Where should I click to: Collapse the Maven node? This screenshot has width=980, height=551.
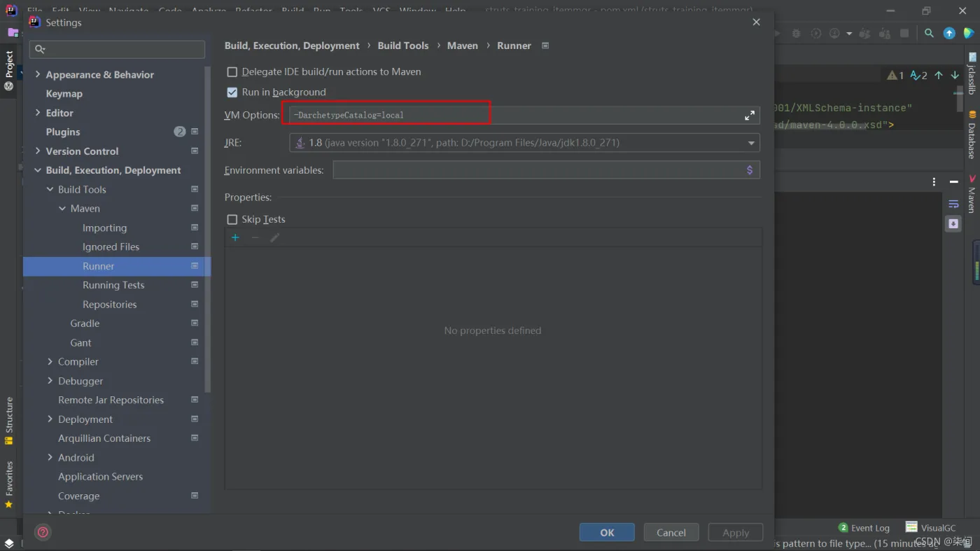[62, 209]
